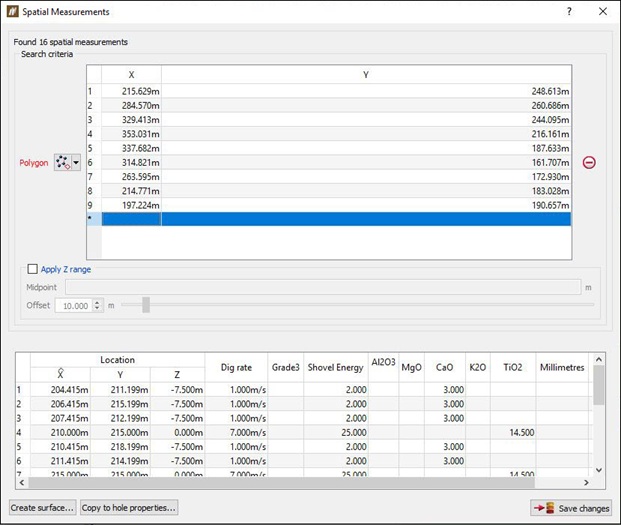Click results cell 204.415m
The width and height of the screenshot is (621, 525).
point(60,390)
